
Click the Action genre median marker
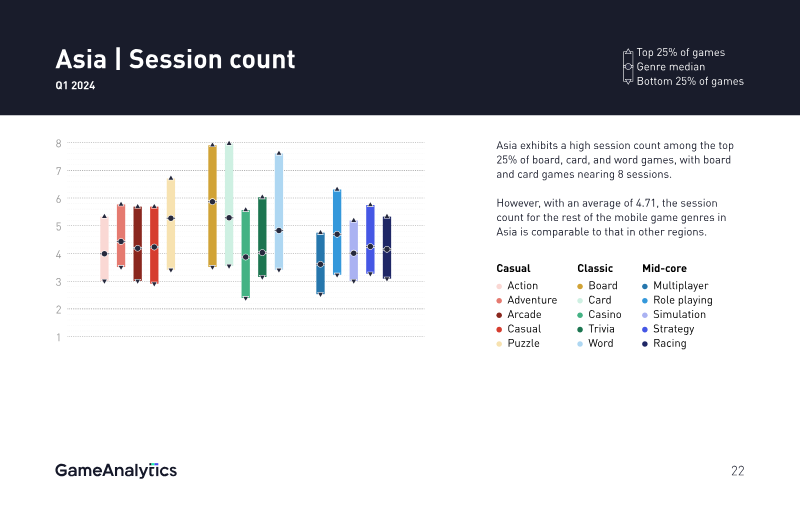[104, 253]
